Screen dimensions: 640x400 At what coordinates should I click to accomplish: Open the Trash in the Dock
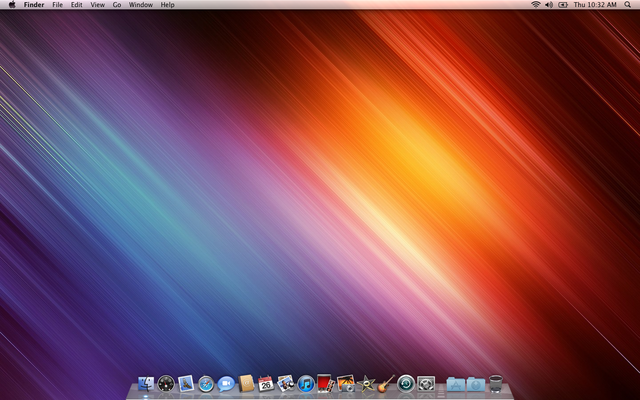[496, 384]
